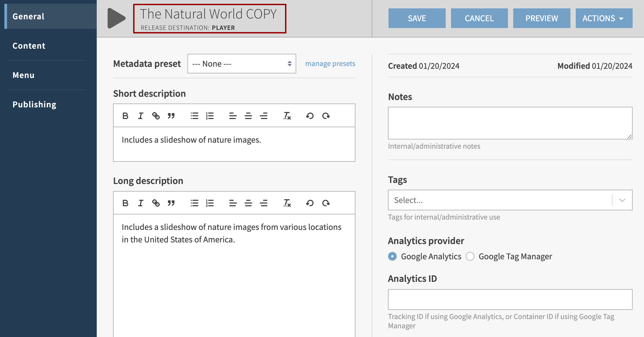The width and height of the screenshot is (644, 337).
Task: Apply blockquote in Long description editor
Action: [171, 203]
